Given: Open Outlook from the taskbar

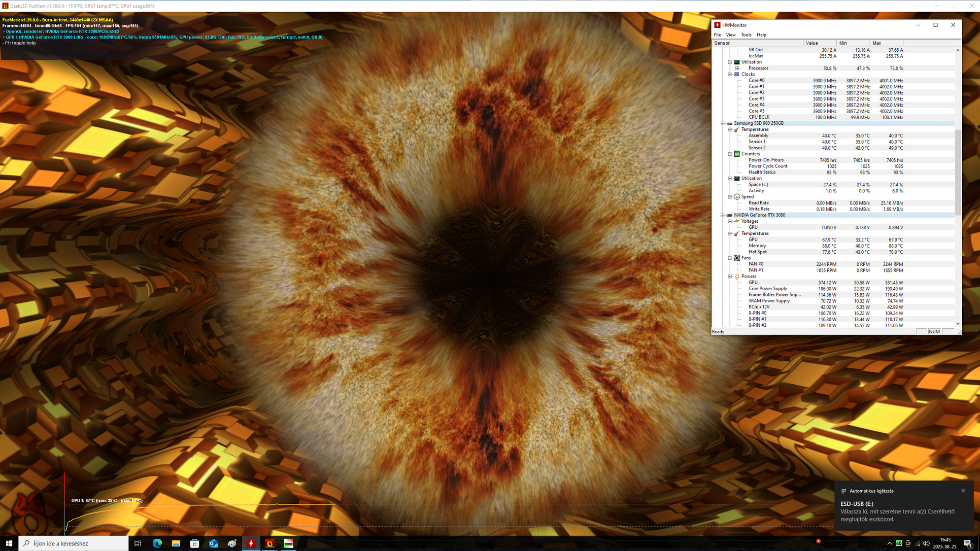Looking at the screenshot, I should click(213, 543).
